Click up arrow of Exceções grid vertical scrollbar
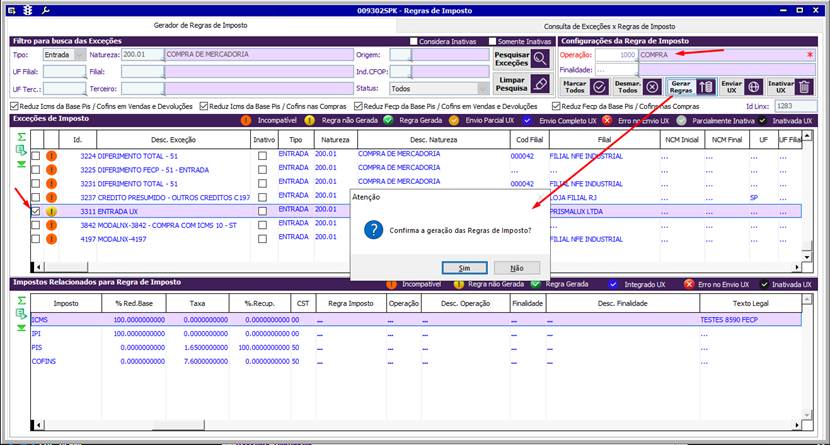830x445 pixels. point(807,137)
